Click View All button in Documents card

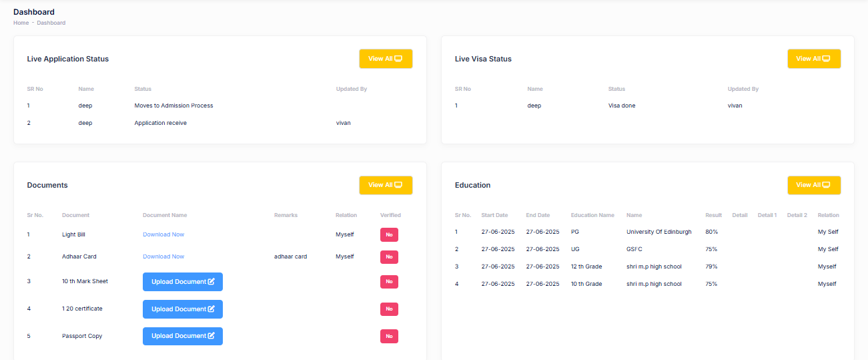tap(386, 185)
